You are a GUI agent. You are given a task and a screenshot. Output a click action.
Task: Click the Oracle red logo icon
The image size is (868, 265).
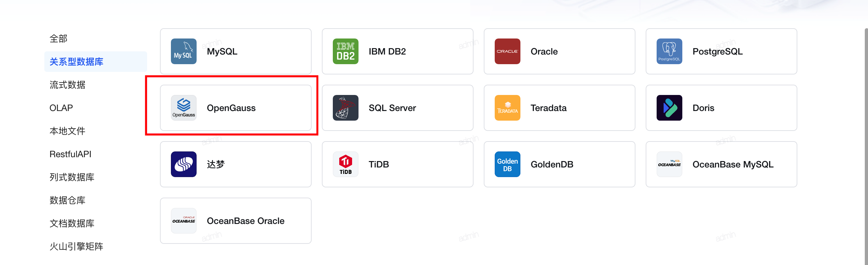click(x=508, y=51)
